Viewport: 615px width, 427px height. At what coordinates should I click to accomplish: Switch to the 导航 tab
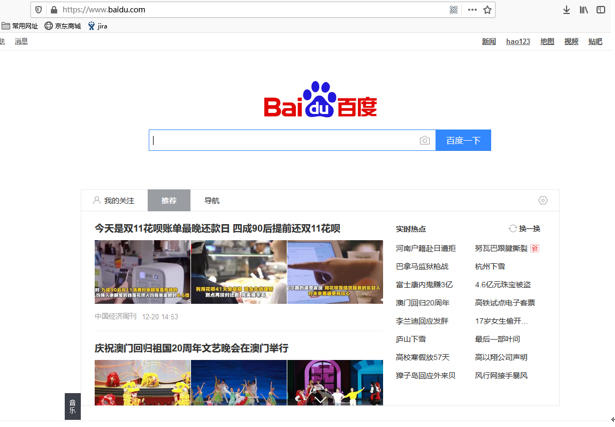(x=212, y=200)
